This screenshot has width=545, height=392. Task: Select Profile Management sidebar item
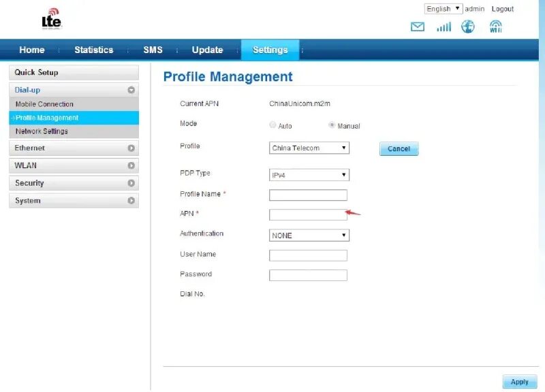74,118
